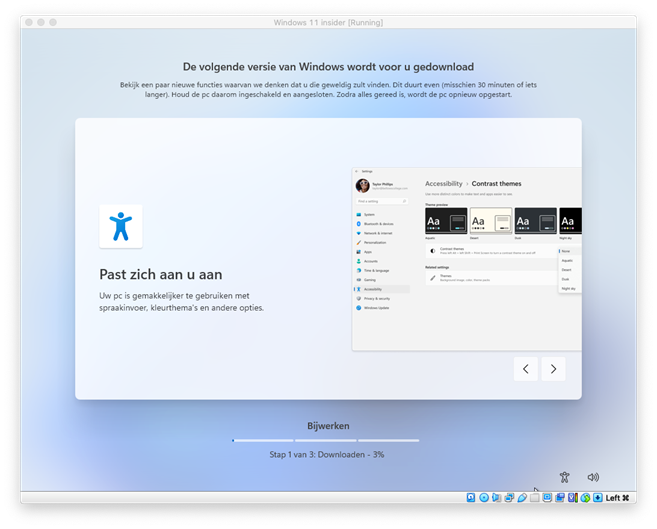The height and width of the screenshot is (529, 657).
Task: Toggle the mouse integration indicator icon
Action: [x=585, y=498]
